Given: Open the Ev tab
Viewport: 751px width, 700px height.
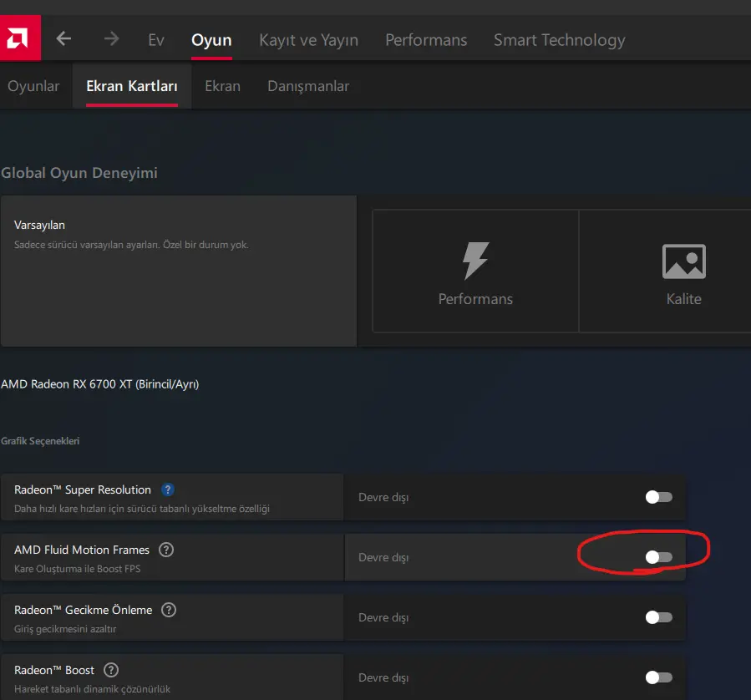Looking at the screenshot, I should tap(156, 40).
